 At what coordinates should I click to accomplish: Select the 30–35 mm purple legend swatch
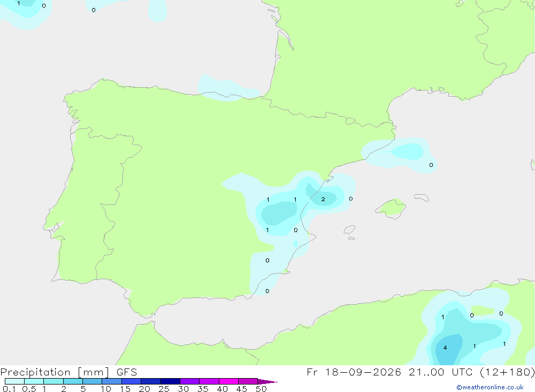coord(190,381)
